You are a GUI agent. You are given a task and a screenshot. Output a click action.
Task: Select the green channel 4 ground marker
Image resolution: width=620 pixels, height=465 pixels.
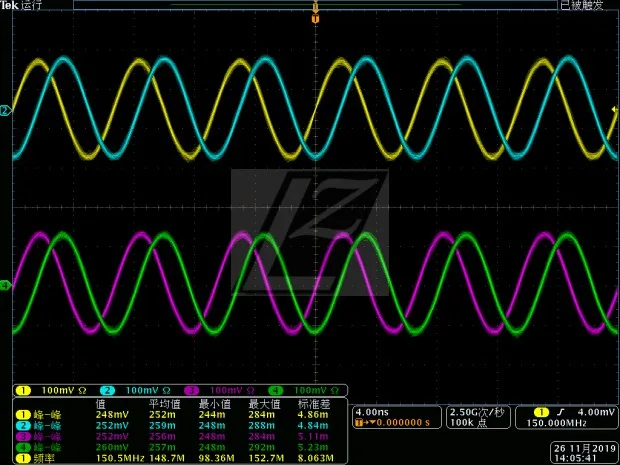[6, 285]
